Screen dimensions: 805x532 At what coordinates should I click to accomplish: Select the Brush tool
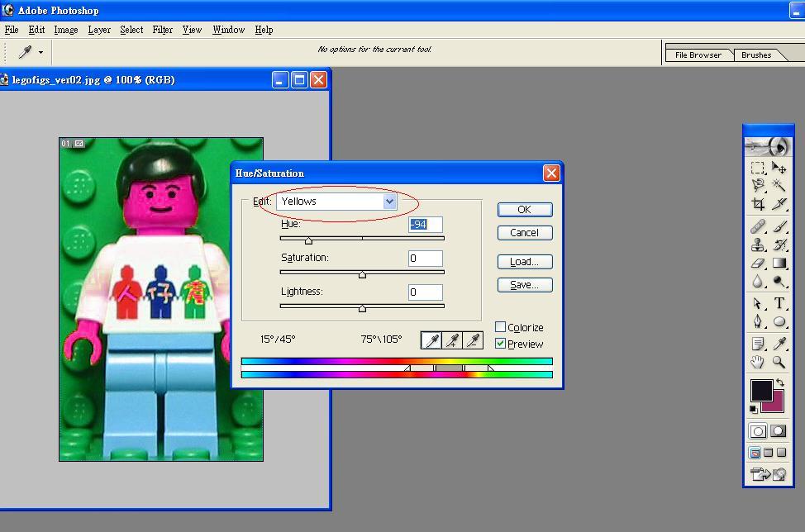pyautogui.click(x=779, y=226)
